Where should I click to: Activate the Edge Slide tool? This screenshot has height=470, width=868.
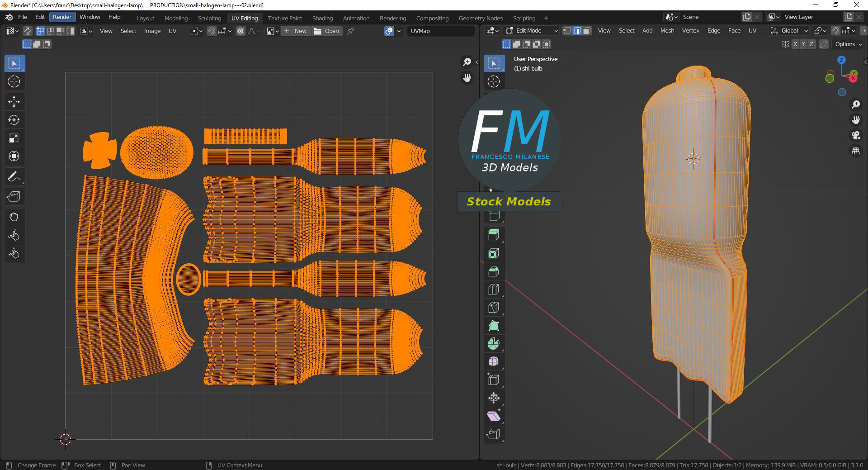click(x=494, y=380)
